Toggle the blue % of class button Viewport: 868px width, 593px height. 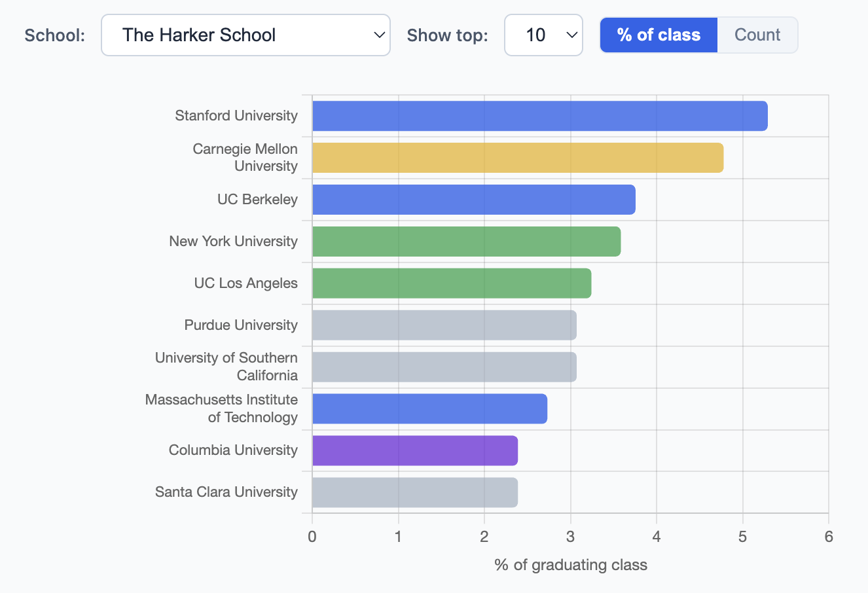coord(659,35)
